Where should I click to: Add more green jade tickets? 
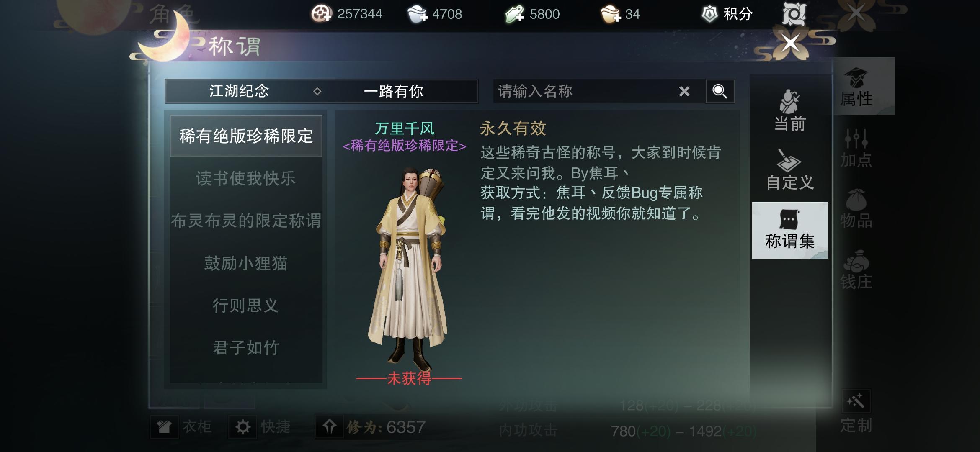[x=515, y=15]
